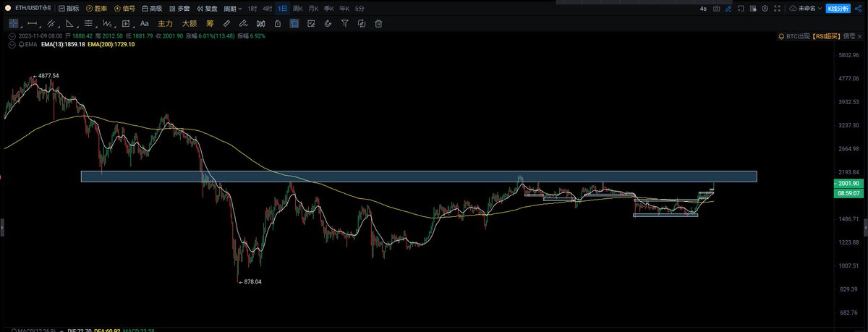Click the left sidebar expand handle
The image size is (868, 332).
click(1, 228)
